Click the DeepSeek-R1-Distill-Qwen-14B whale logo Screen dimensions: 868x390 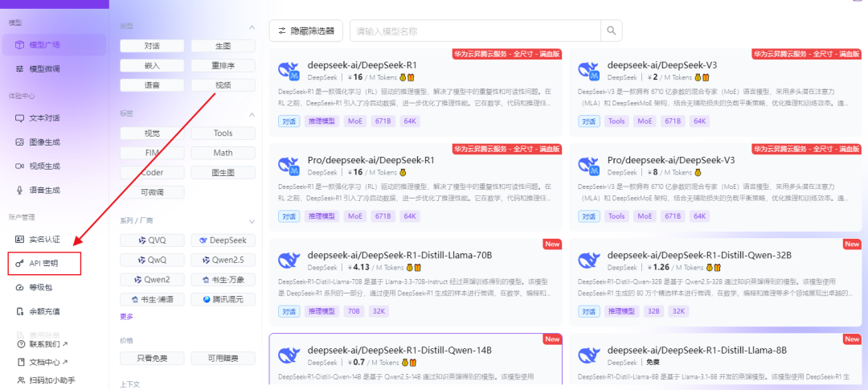pos(289,355)
